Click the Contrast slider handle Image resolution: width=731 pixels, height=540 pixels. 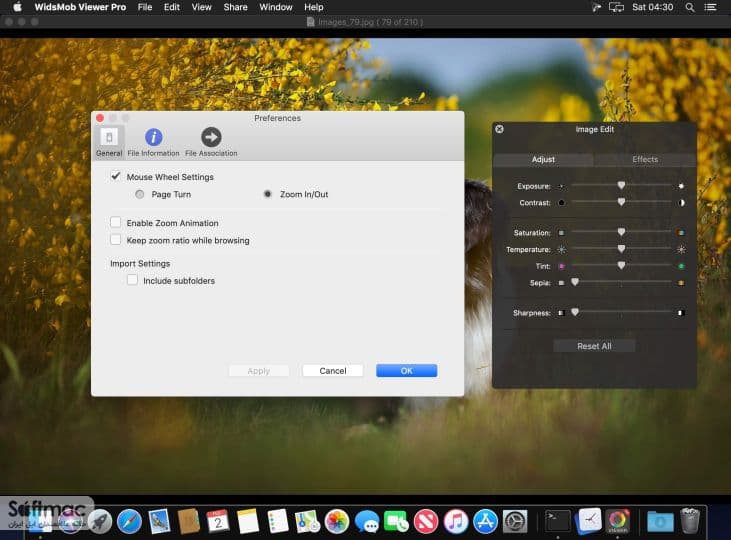(x=621, y=202)
